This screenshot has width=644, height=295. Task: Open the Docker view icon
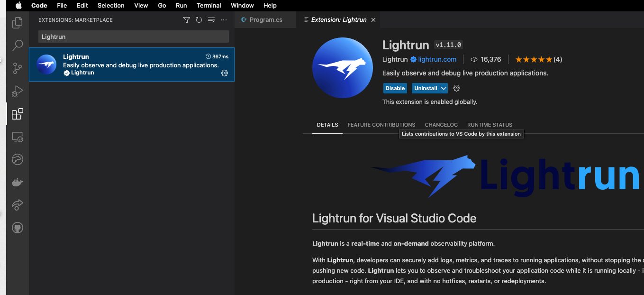pyautogui.click(x=18, y=183)
